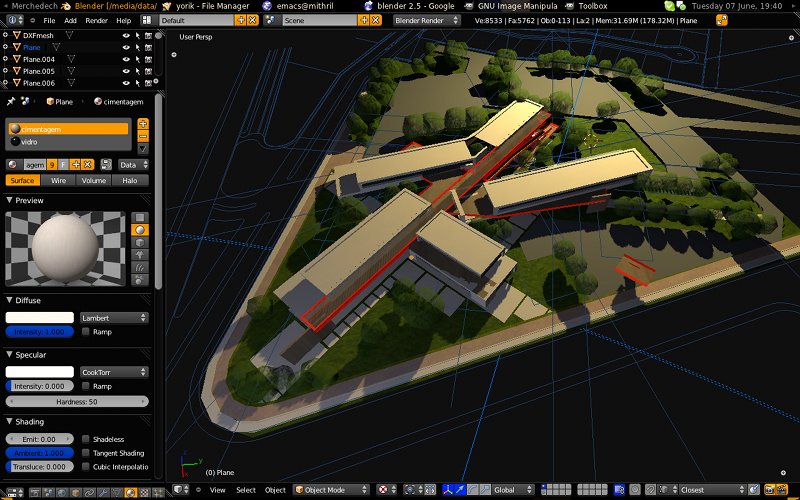Switch material type to Wire tab
This screenshot has width=800, height=500.
(x=59, y=181)
